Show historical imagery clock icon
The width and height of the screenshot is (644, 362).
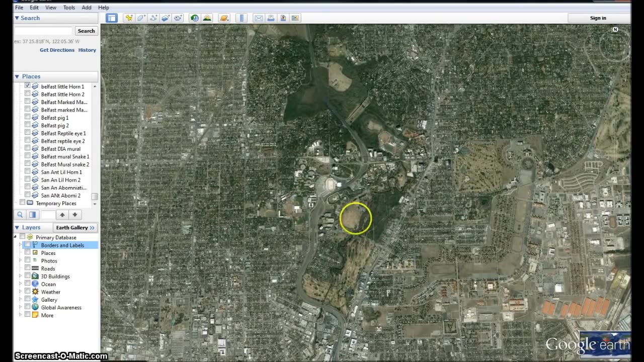[195, 18]
